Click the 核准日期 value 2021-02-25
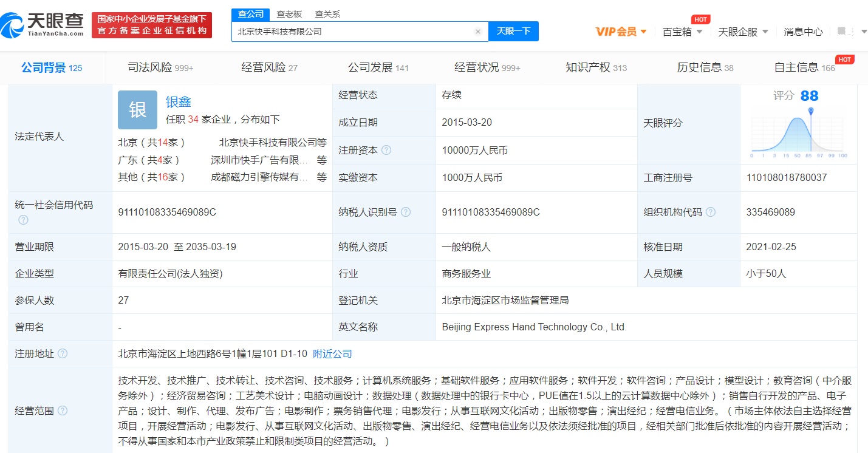Viewport: 868px width, 453px height. click(x=771, y=247)
